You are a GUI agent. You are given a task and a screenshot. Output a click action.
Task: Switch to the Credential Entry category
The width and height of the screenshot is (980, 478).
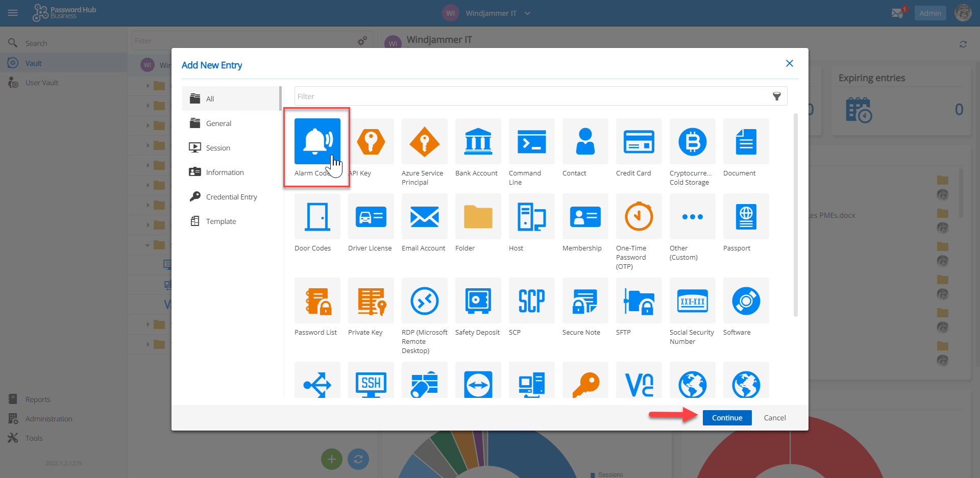tap(231, 197)
